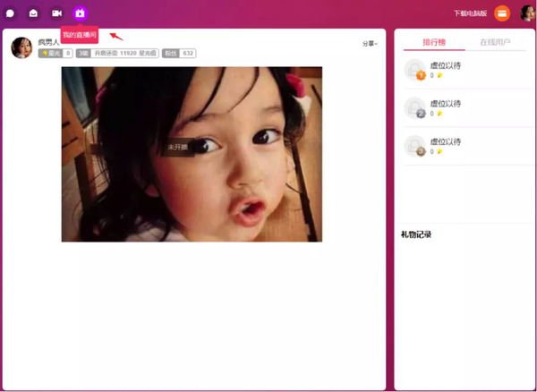Image resolution: width=537 pixels, height=392 pixels.
Task: Click the 未开播 label on the video
Action: (178, 147)
